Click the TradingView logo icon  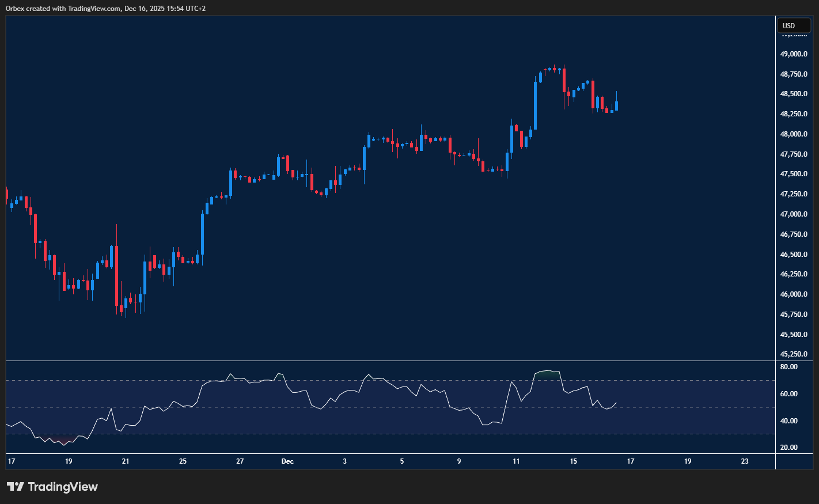(x=16, y=487)
